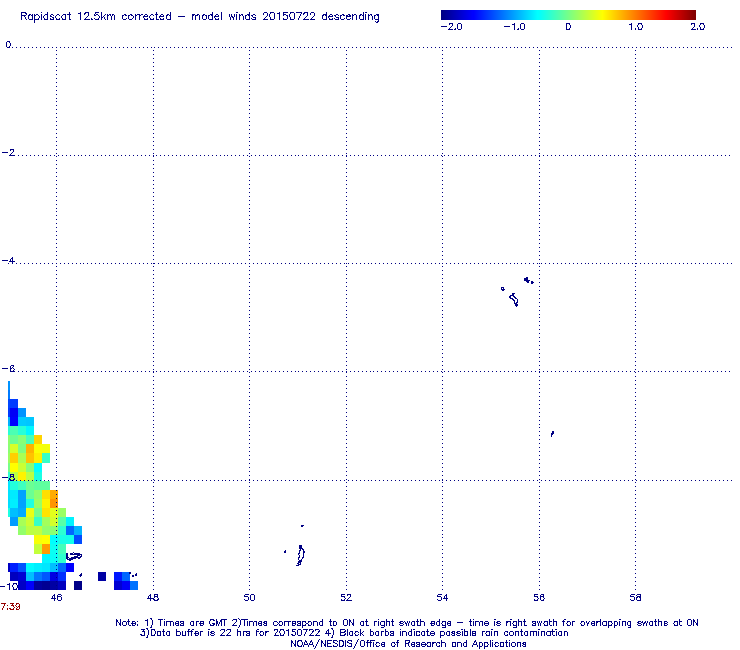Click the Rapidscat 12.5km chart title

click(x=200, y=17)
